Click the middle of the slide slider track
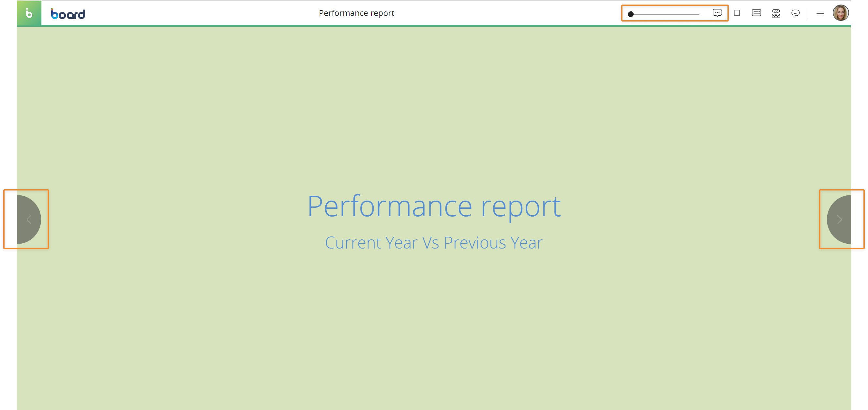The width and height of the screenshot is (868, 410). (666, 14)
